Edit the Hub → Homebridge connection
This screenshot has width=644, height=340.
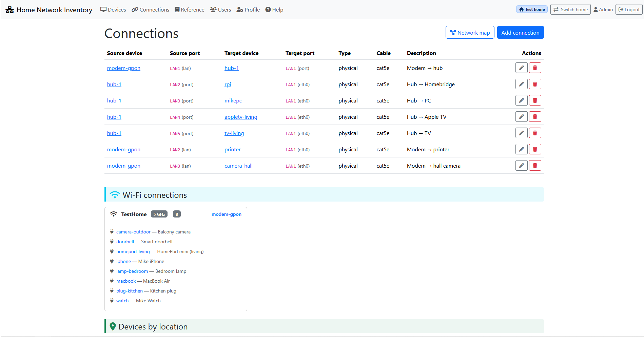pos(521,84)
